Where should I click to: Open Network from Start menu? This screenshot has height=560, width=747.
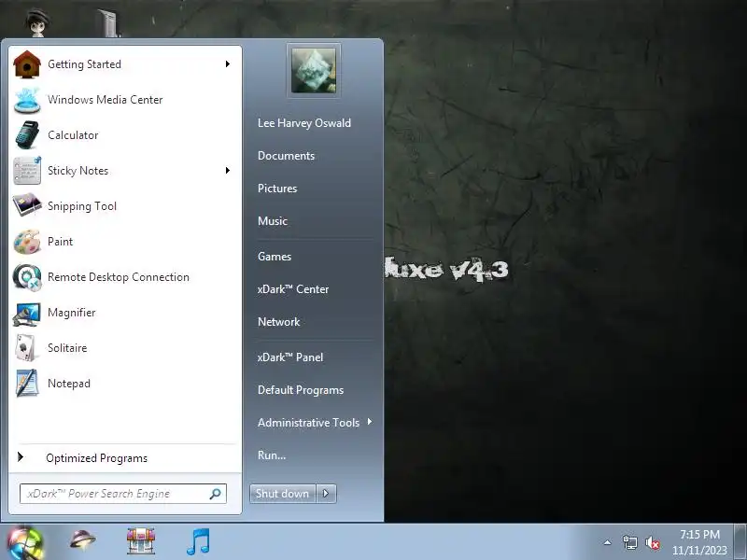278,322
